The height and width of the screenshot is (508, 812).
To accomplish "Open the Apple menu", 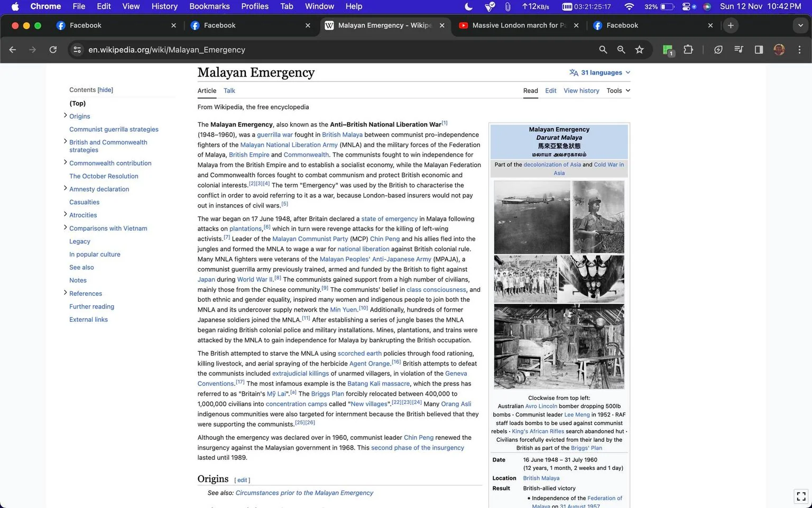I will coord(15,6).
